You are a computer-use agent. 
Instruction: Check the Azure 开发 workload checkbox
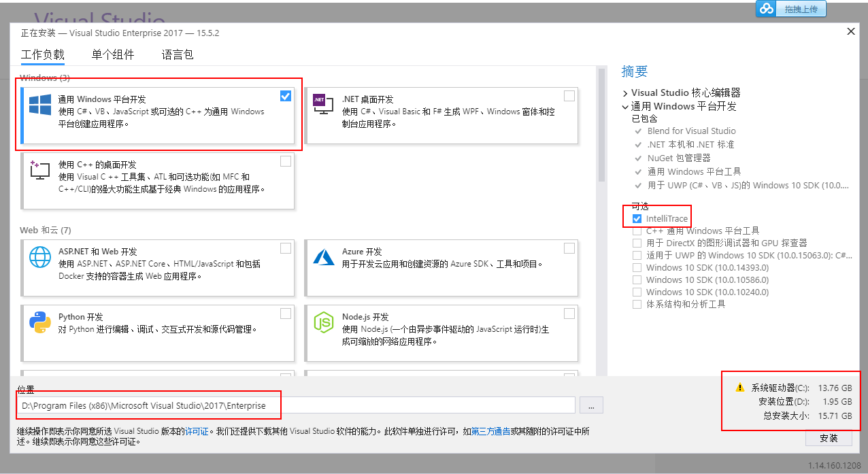[x=569, y=248]
